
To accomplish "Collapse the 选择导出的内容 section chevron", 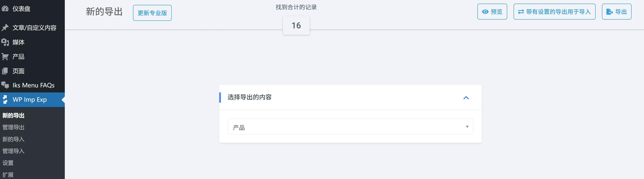I will pos(466,98).
